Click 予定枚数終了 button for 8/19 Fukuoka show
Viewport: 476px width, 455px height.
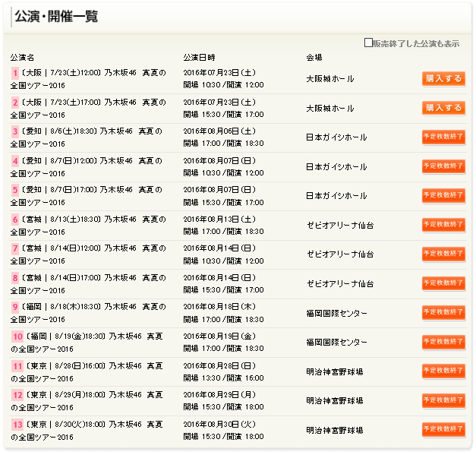click(x=443, y=342)
